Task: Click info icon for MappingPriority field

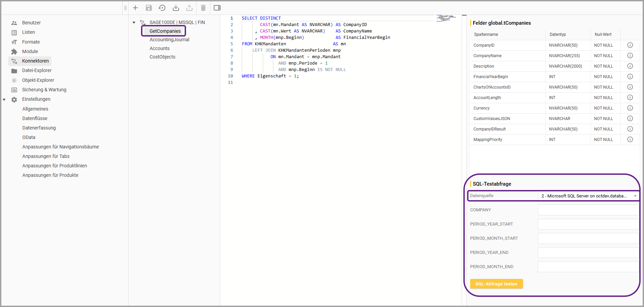Action: (x=630, y=140)
